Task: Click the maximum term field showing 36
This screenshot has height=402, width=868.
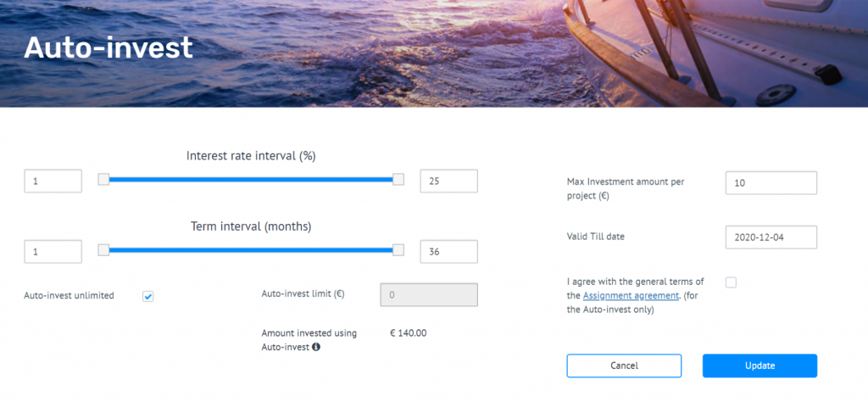Action: (448, 252)
